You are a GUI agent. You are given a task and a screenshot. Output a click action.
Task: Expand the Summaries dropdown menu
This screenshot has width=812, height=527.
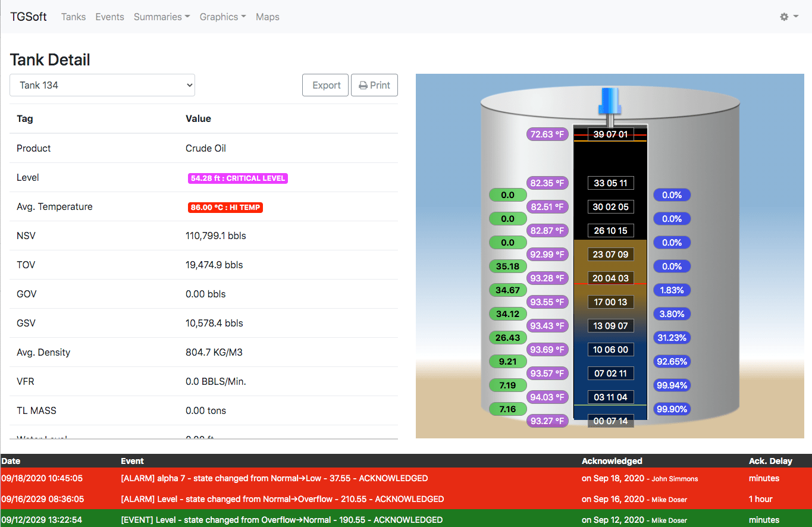click(162, 17)
